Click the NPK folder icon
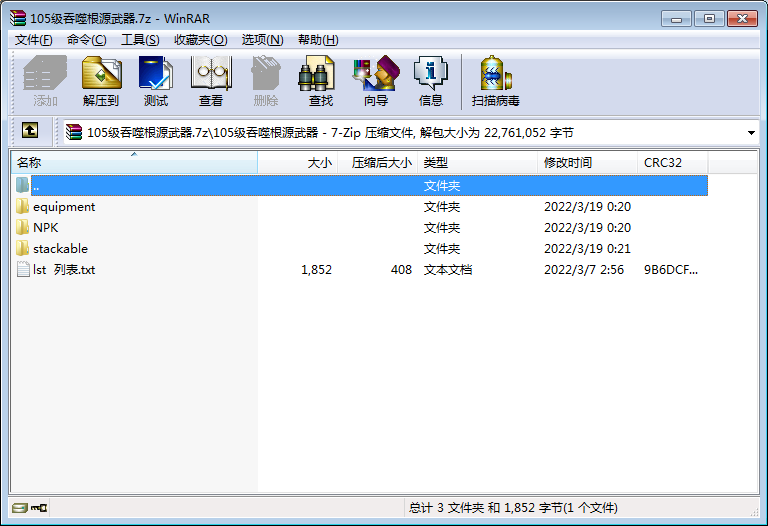Screen dimensions: 768x526 click(x=23, y=227)
